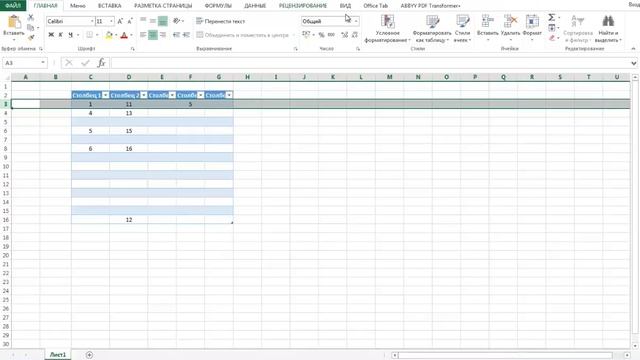Copy selection using the Copy icon
The height and width of the screenshot is (360, 640).
click(x=31, y=28)
